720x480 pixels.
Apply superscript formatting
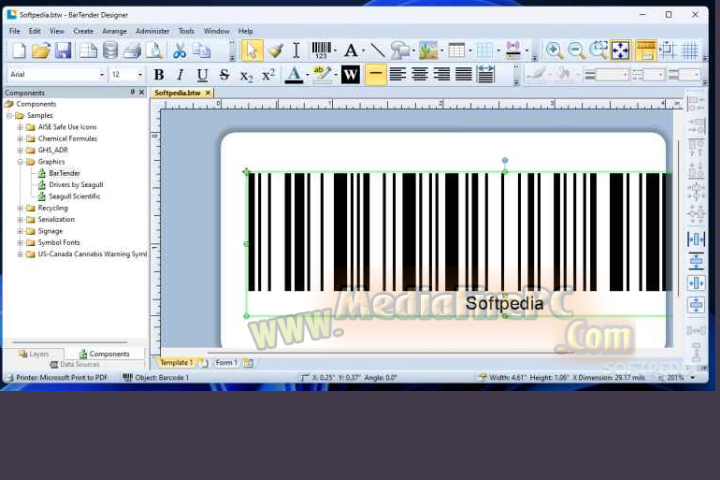pyautogui.click(x=268, y=74)
